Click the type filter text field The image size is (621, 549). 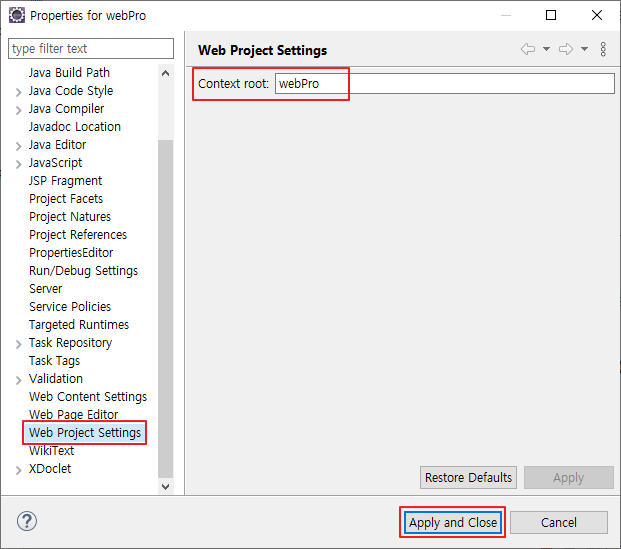point(91,49)
